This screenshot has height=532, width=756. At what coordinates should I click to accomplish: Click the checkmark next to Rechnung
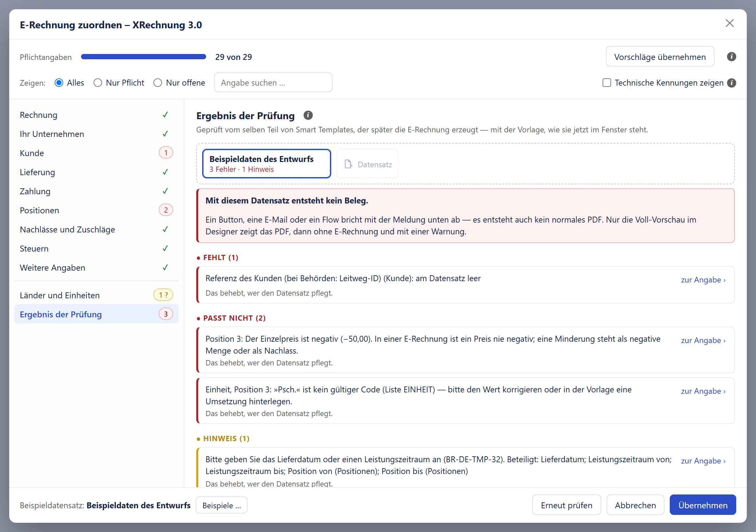click(165, 115)
